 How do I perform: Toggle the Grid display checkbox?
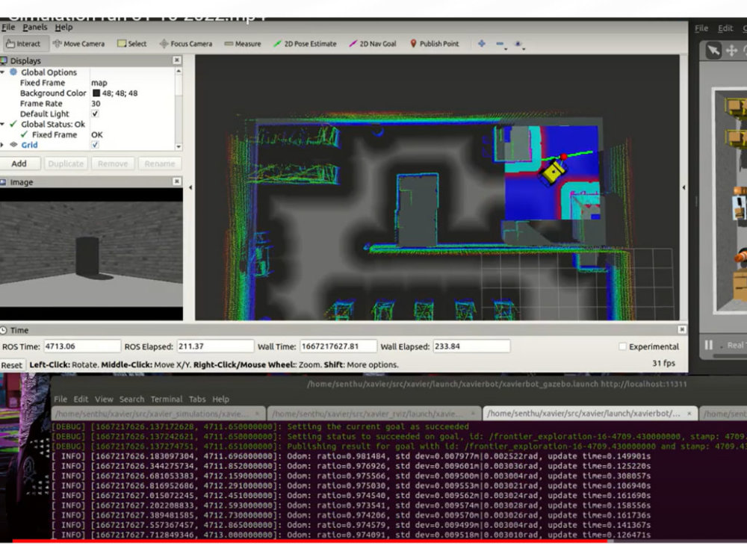click(95, 145)
